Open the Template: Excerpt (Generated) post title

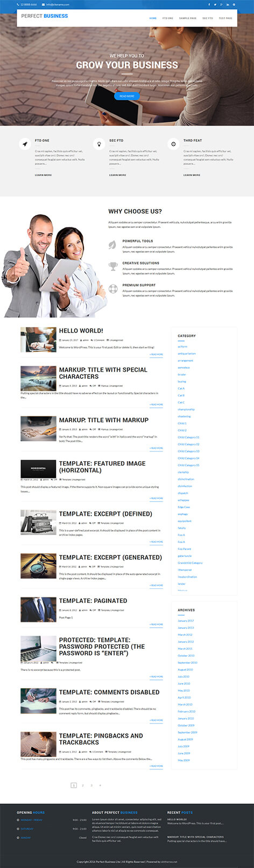click(x=110, y=557)
